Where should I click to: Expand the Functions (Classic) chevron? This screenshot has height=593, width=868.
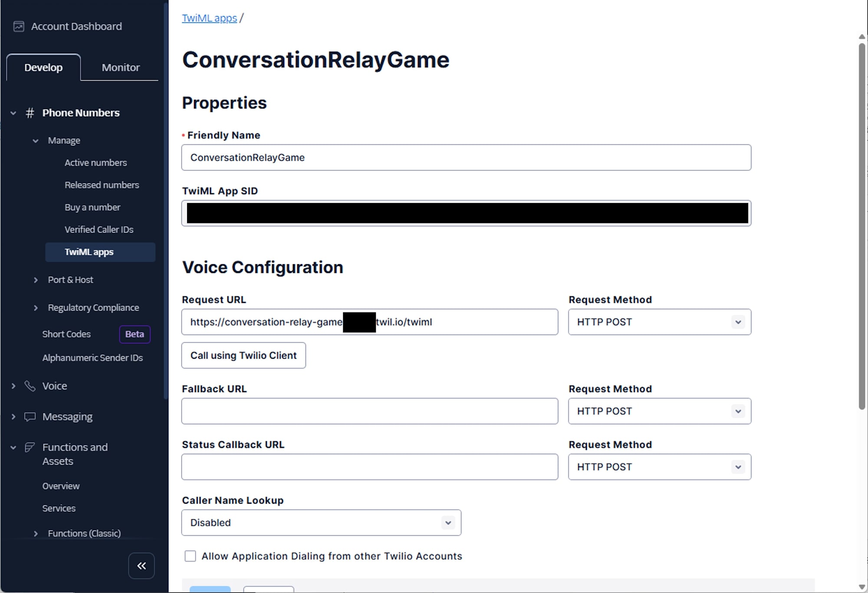click(x=36, y=534)
